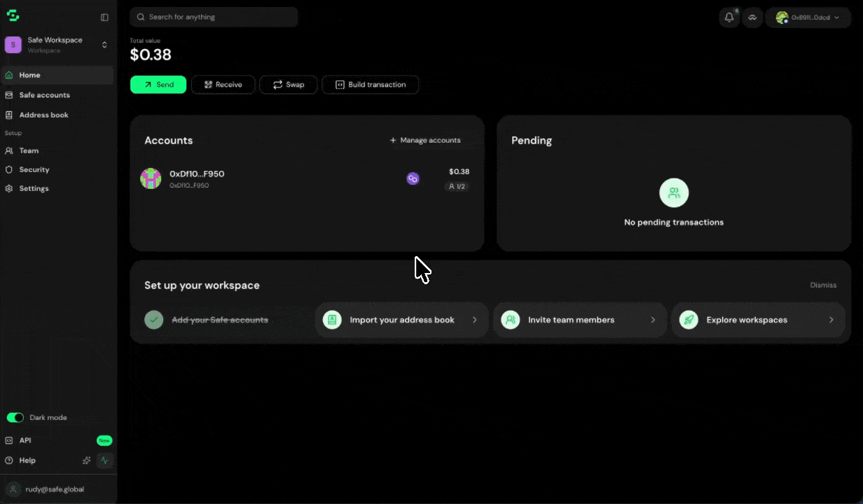Click the Safe Workspace avatar

(13, 45)
